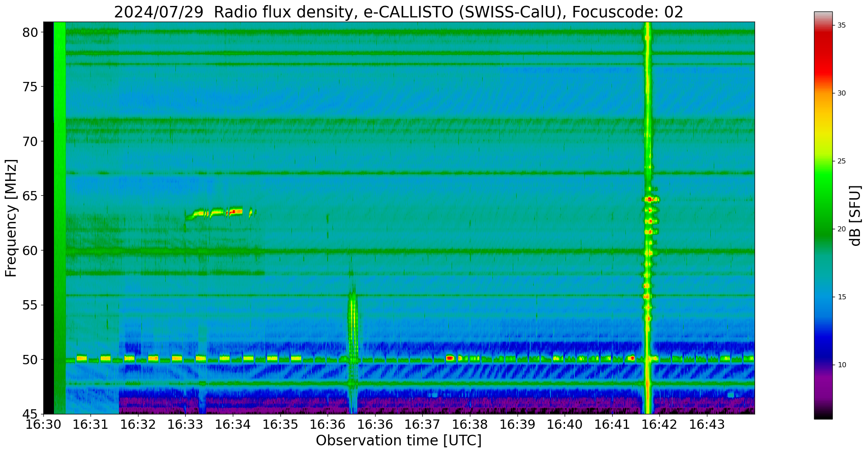Click the 16:31 time tick label
The image size is (868, 453).
90,425
